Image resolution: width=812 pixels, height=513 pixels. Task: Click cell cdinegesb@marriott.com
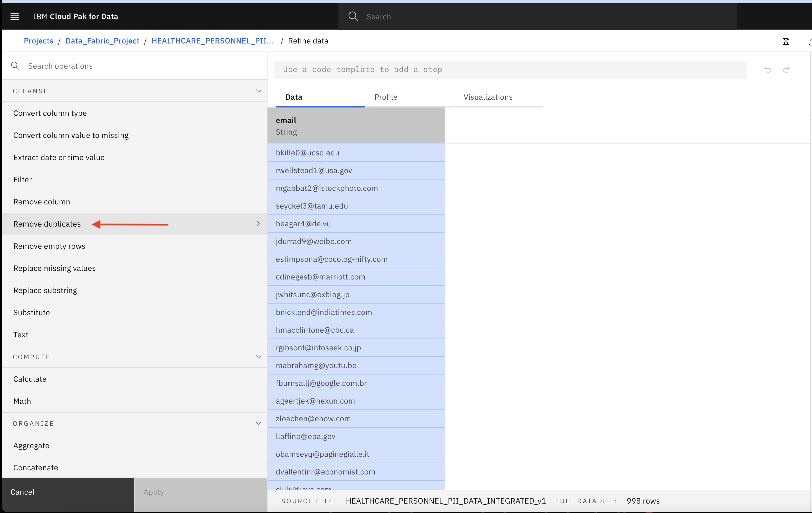[356, 277]
